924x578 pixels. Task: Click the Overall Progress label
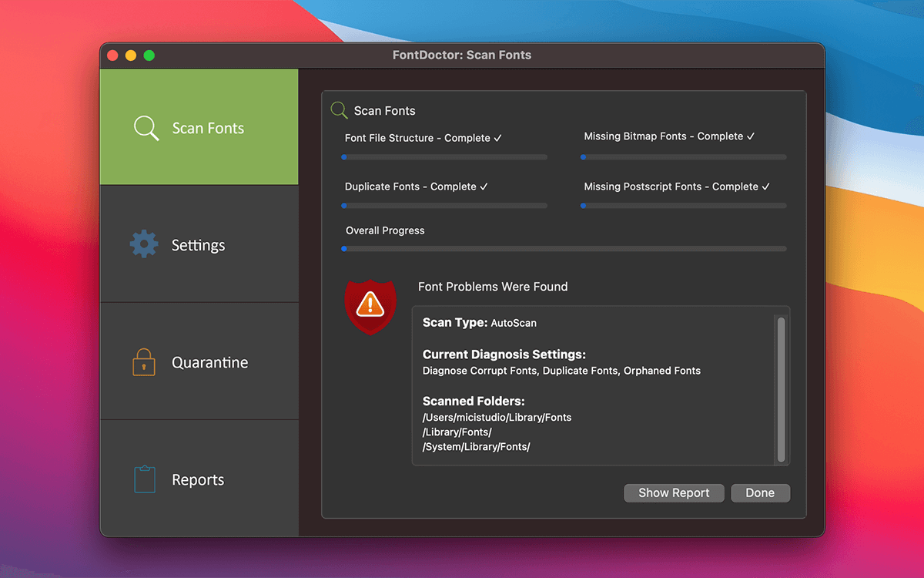pos(385,230)
